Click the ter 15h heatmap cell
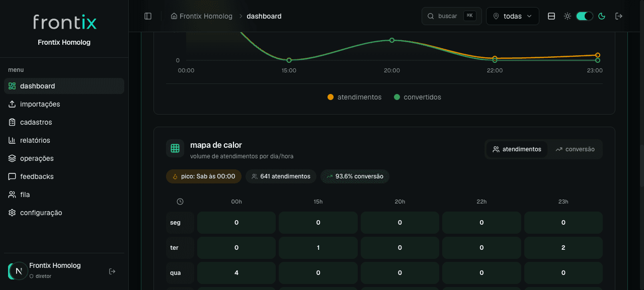Screen dimensions: 644x290 click(318, 248)
